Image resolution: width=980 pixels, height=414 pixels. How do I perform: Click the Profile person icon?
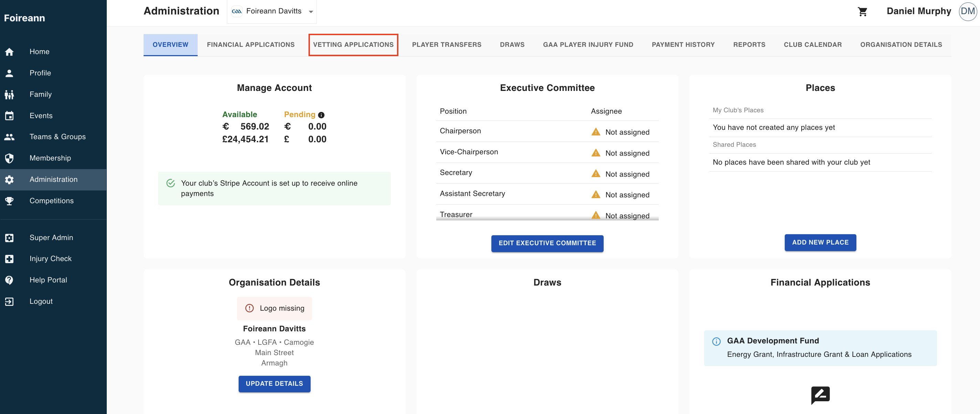coord(10,73)
